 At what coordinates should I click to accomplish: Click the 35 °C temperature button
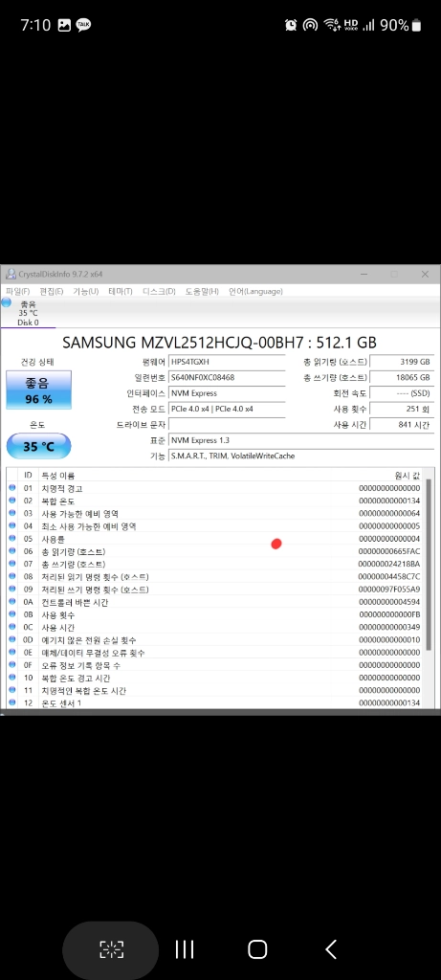(x=38, y=446)
